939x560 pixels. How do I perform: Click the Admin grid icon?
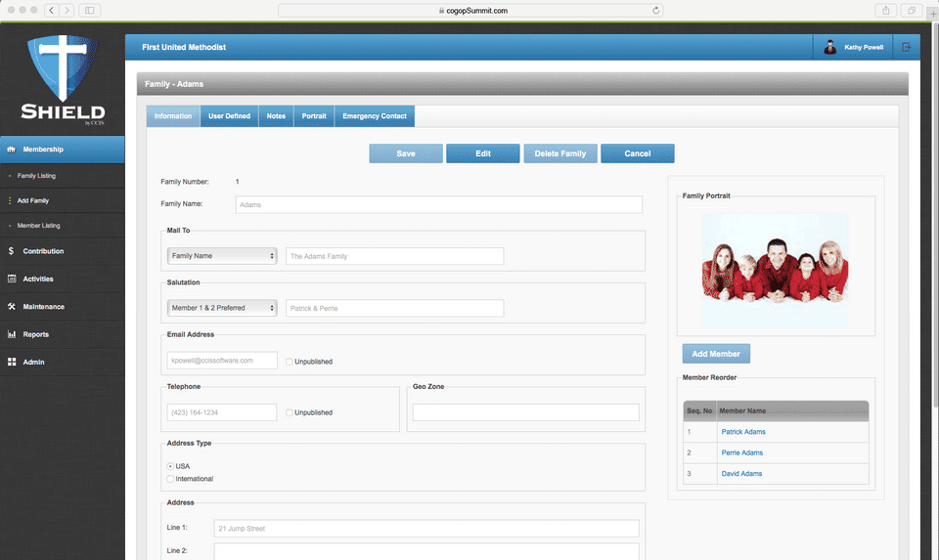click(12, 362)
